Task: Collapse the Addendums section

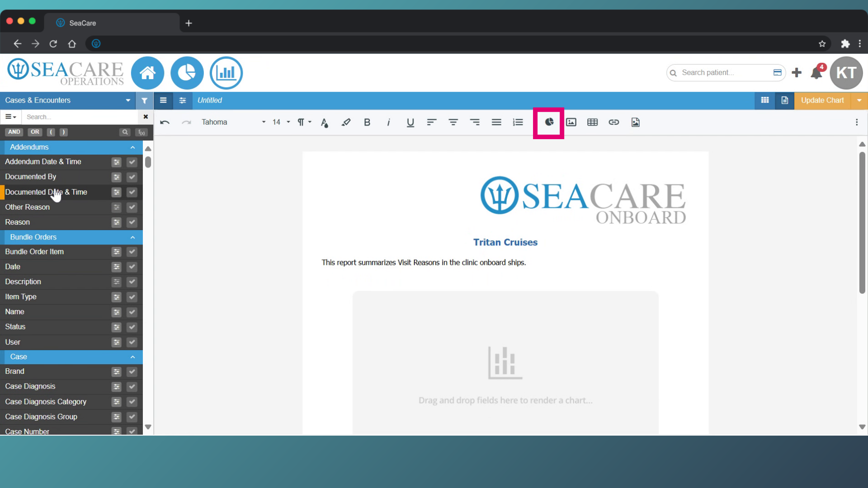Action: coord(132,147)
